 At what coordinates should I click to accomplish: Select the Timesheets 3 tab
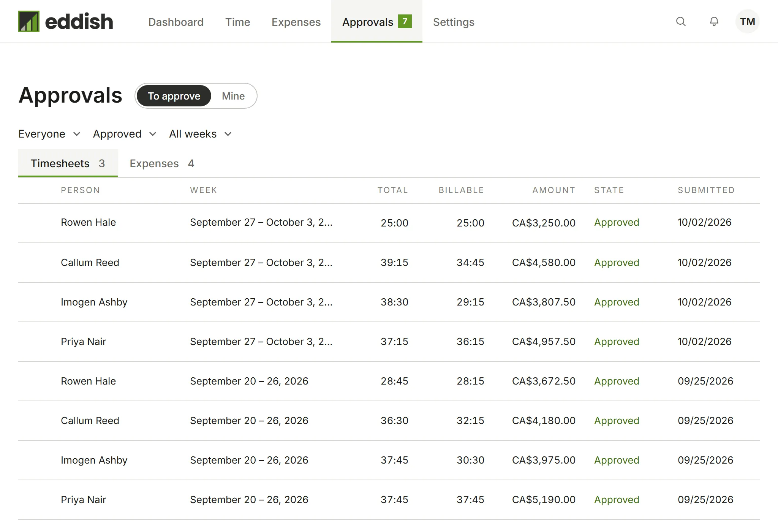pos(68,163)
